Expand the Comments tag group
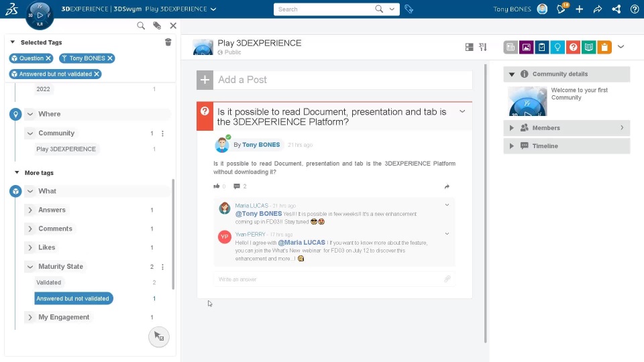644x362 pixels. pyautogui.click(x=30, y=229)
